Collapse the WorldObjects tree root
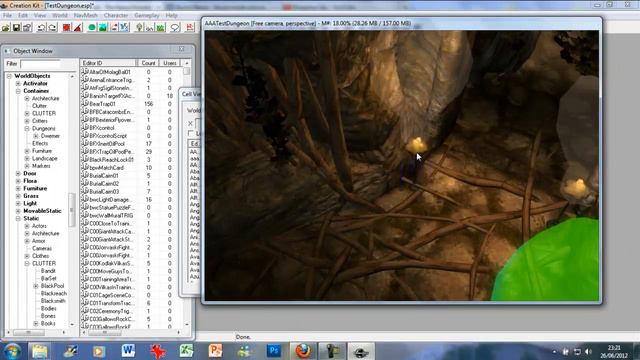The height and width of the screenshot is (360, 640). click(9, 76)
